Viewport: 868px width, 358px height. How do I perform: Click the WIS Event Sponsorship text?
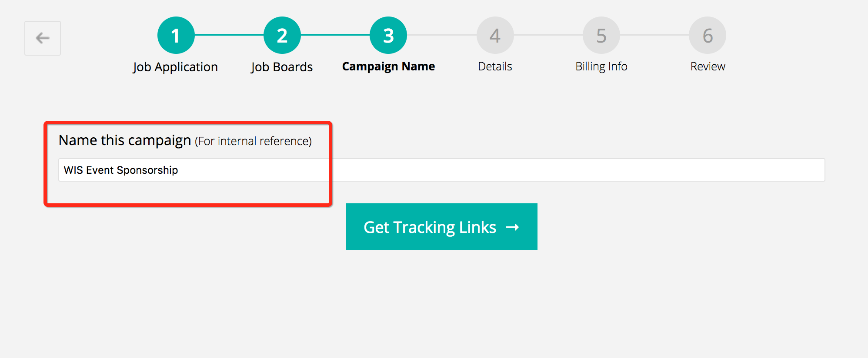[121, 170]
